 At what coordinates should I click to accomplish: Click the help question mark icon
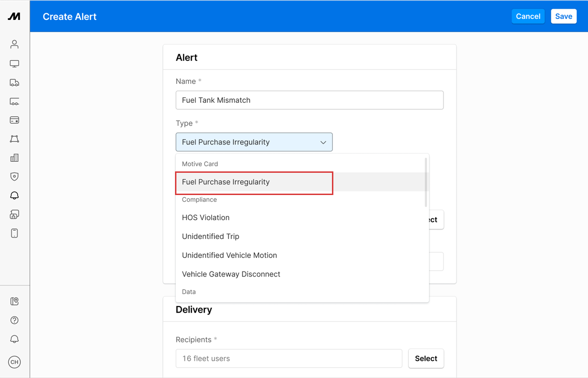pyautogui.click(x=14, y=320)
